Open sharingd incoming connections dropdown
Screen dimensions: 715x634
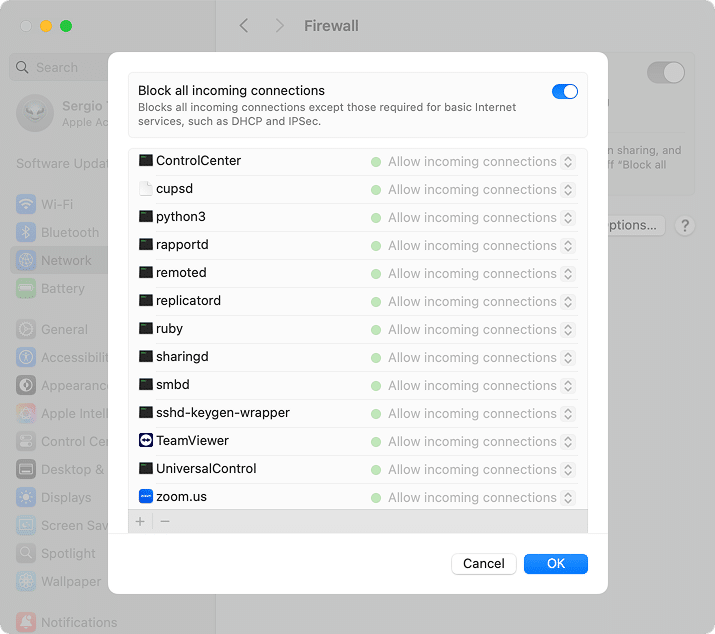click(568, 357)
